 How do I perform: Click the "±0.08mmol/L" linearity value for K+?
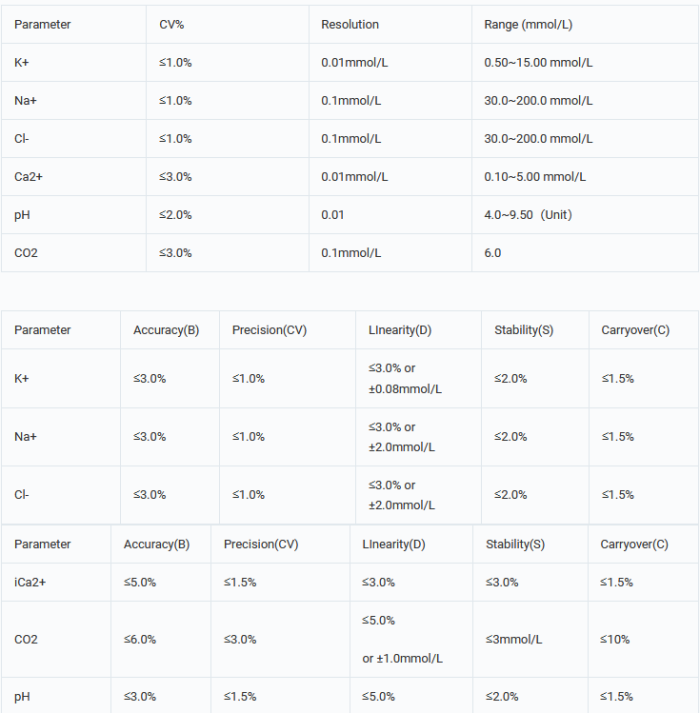point(405,388)
